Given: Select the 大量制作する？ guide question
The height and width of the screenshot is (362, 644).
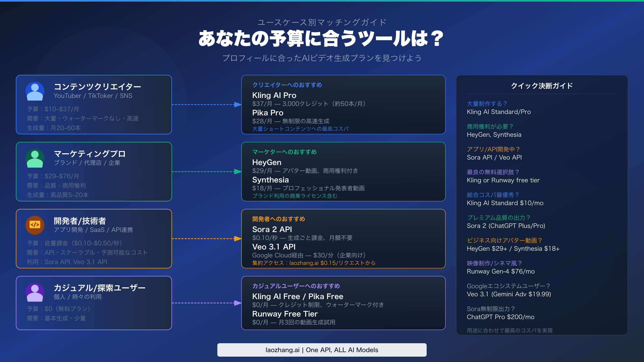Looking at the screenshot, I should click(x=487, y=104).
